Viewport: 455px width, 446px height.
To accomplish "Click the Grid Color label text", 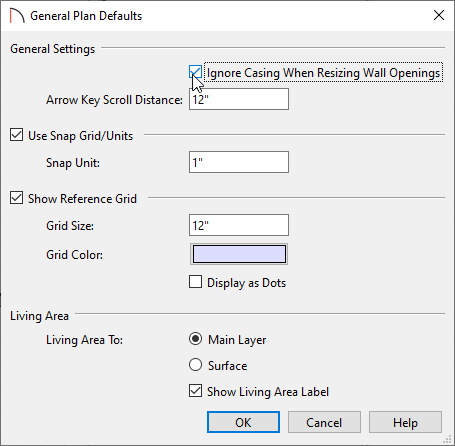I will 74,255.
